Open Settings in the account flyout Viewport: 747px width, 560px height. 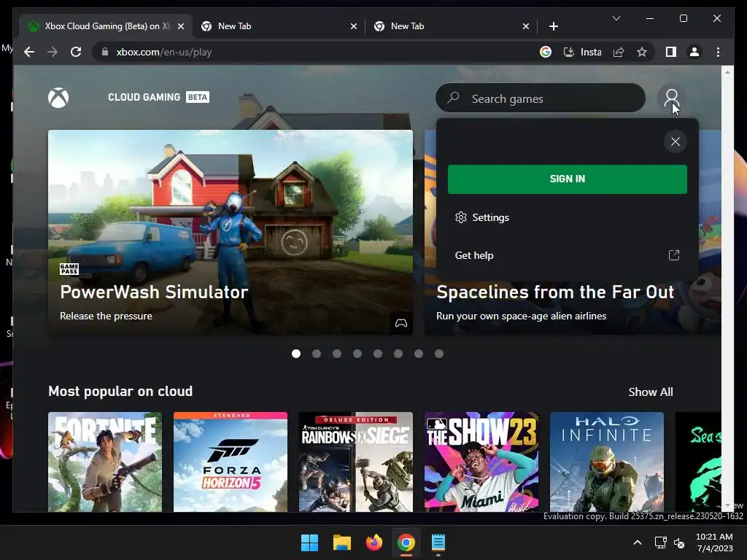[567, 217]
